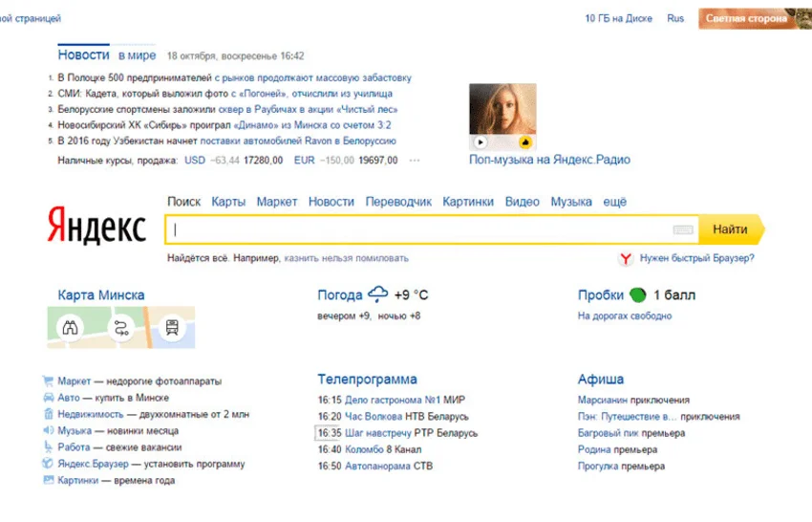Screen dimensions: 812x522
Task: Click inside the Yandex search field
Action: pos(420,229)
